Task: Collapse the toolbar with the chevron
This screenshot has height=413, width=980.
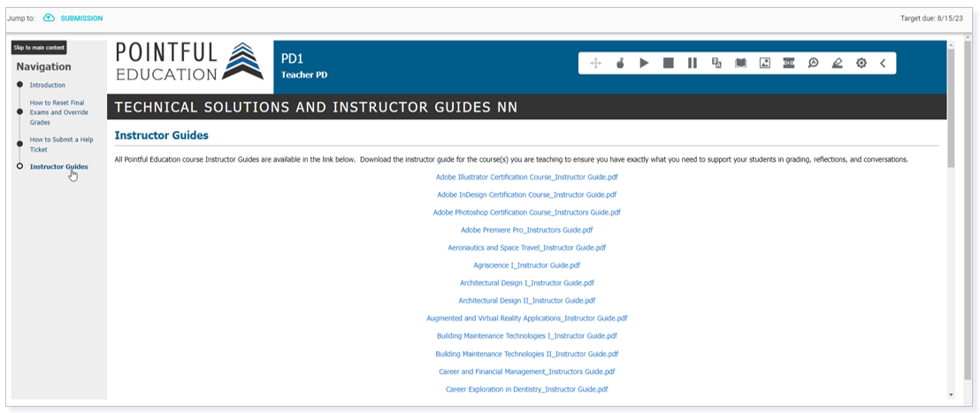Action: pos(883,63)
